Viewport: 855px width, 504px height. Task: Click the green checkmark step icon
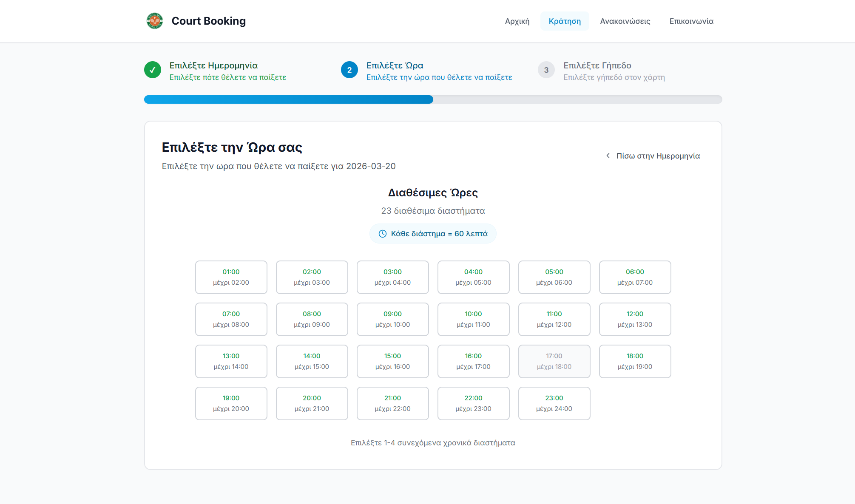click(x=153, y=70)
